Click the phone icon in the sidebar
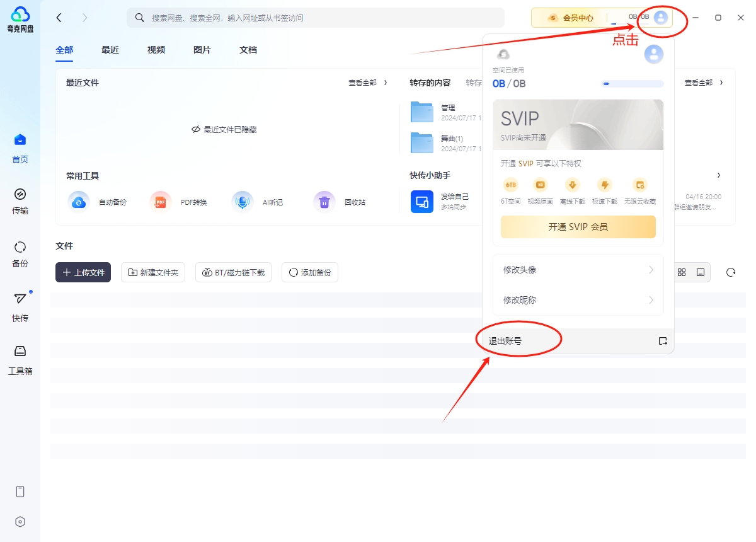 click(x=20, y=492)
